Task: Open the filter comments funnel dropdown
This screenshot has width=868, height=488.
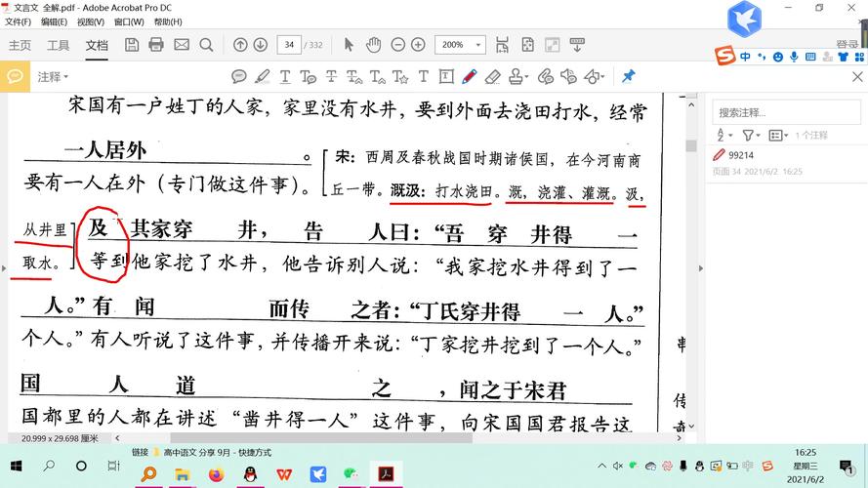Action: pyautogui.click(x=751, y=135)
